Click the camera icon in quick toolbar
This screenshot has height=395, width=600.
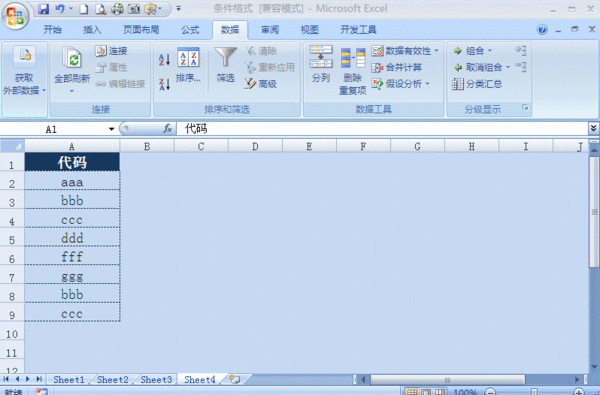(x=134, y=9)
